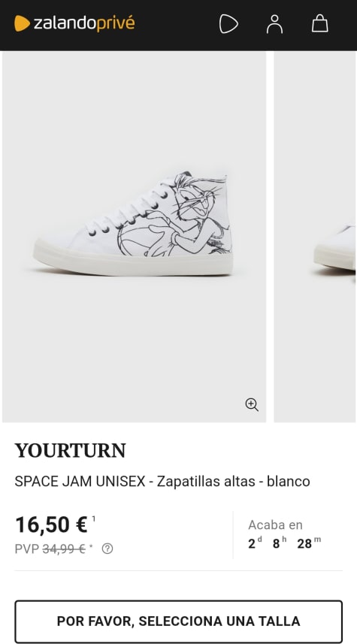The image size is (357, 644).
Task: Click the 8h hours value in countdown
Action: (280, 543)
